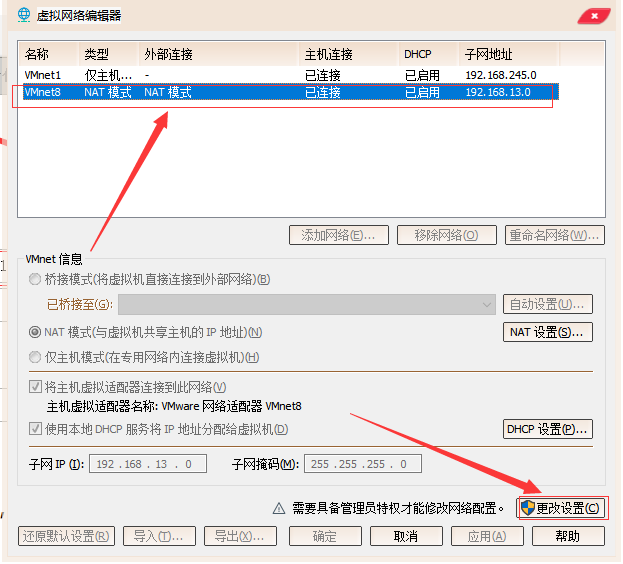Close the 虚拟网络编辑器 dialog
The image size is (623, 564).
click(x=594, y=16)
